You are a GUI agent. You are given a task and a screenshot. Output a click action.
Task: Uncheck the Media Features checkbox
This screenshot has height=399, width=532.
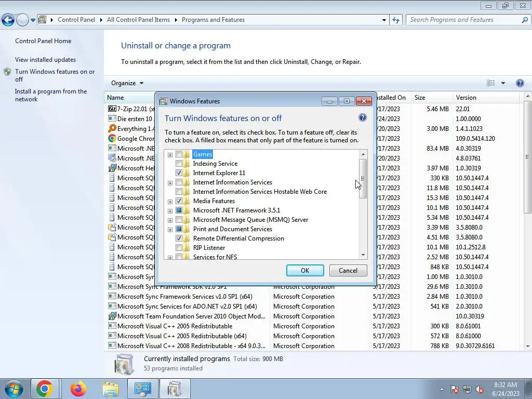click(x=179, y=201)
